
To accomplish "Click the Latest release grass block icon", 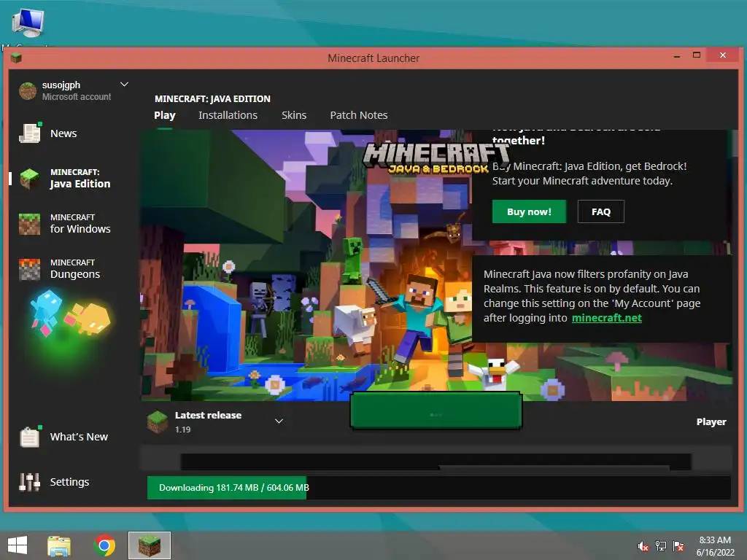I will coord(158,422).
